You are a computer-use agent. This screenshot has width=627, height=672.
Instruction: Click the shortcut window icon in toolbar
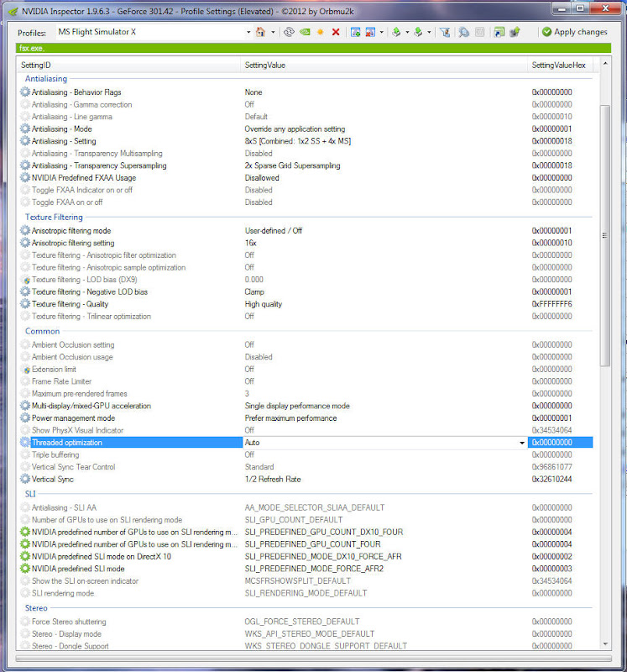[499, 32]
